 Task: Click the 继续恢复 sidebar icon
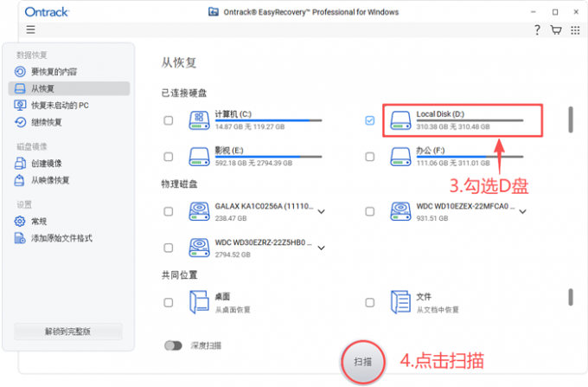20,122
